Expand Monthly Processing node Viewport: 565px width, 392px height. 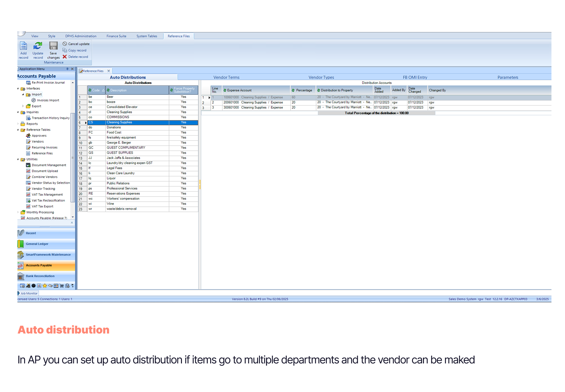[x=18, y=212]
